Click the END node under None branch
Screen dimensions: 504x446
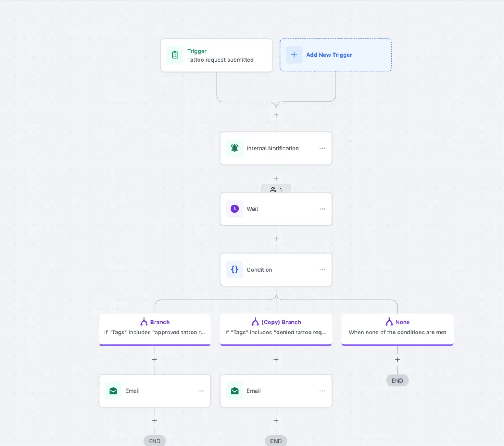397,380
